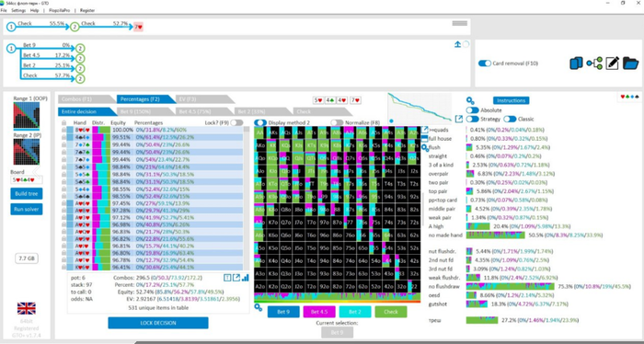Click the hand table vertical scrollbar
The image size is (644, 344).
[x=247, y=199]
